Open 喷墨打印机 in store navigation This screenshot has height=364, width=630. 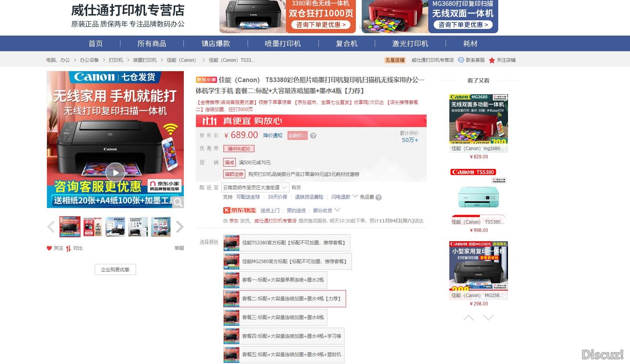point(283,43)
